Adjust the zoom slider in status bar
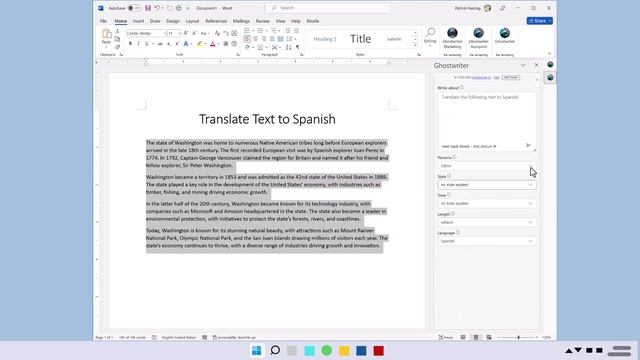640x360 pixels. 518,338
